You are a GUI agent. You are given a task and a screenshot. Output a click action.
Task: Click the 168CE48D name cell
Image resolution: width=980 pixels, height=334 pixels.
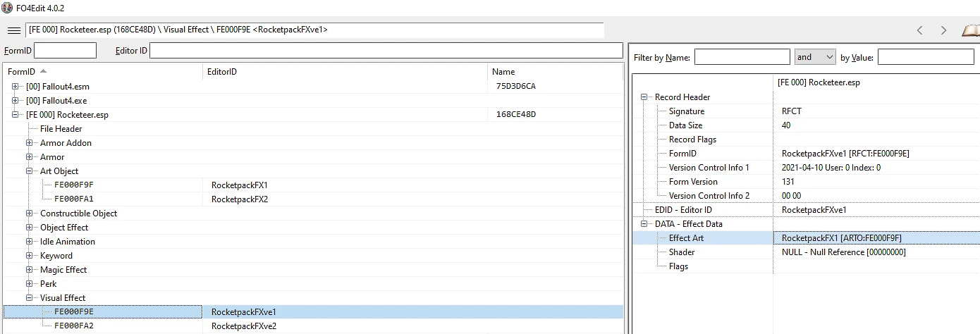click(x=516, y=115)
